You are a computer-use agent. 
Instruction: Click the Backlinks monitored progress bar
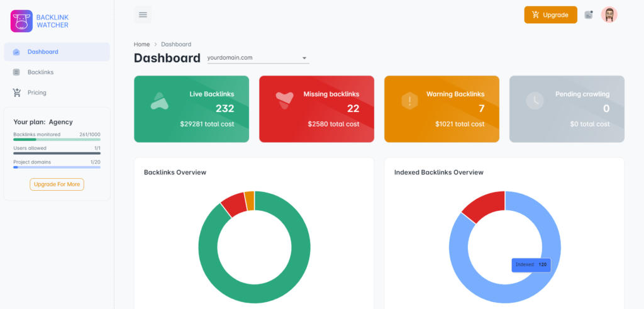(x=57, y=139)
